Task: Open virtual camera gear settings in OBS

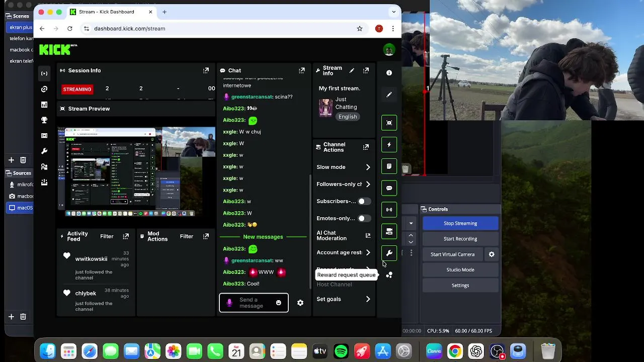Action: 492,254
